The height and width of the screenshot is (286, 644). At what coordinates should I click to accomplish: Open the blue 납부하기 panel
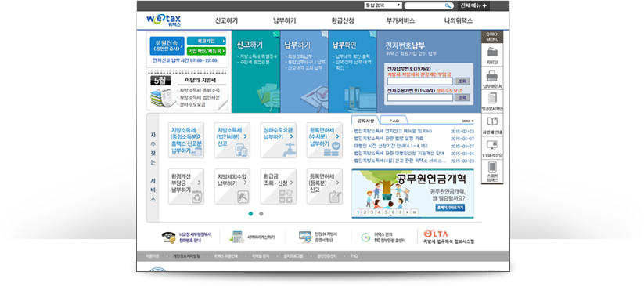point(304,71)
